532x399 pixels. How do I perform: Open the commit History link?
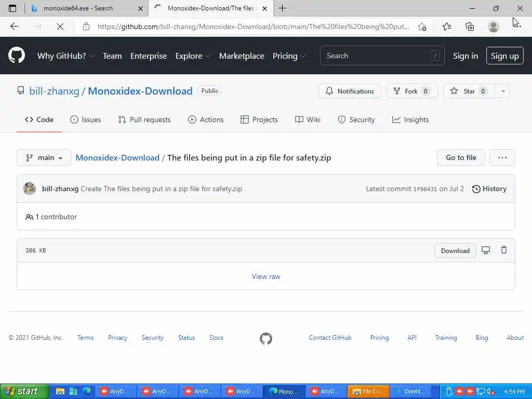pyautogui.click(x=489, y=189)
